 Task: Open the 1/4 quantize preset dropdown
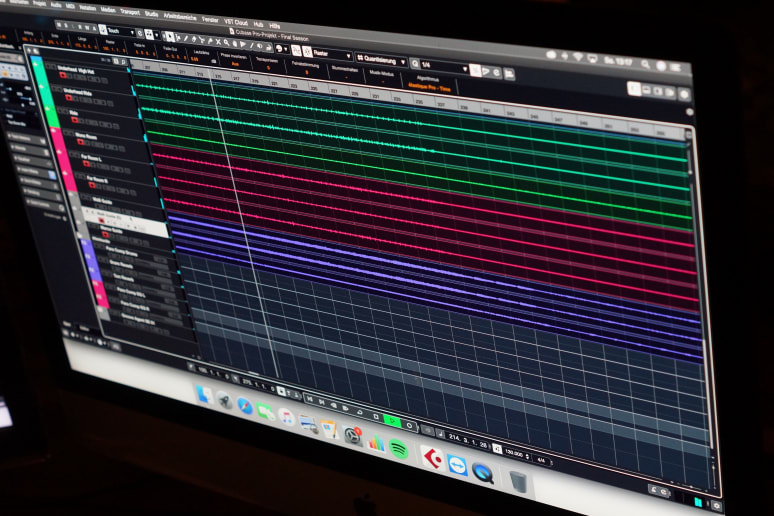coord(444,66)
